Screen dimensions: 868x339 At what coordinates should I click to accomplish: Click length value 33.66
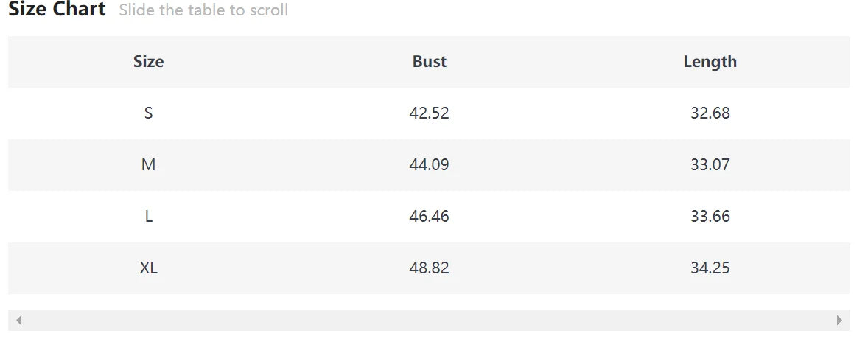pos(710,216)
